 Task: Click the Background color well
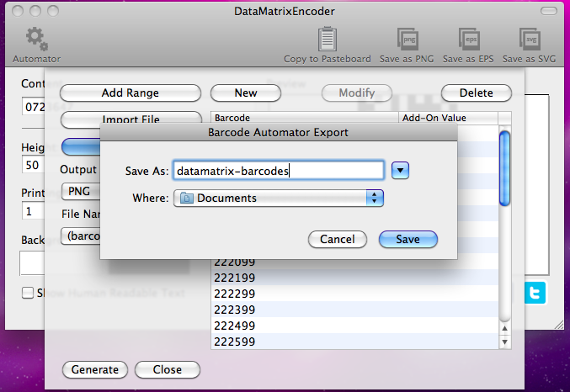(32, 263)
